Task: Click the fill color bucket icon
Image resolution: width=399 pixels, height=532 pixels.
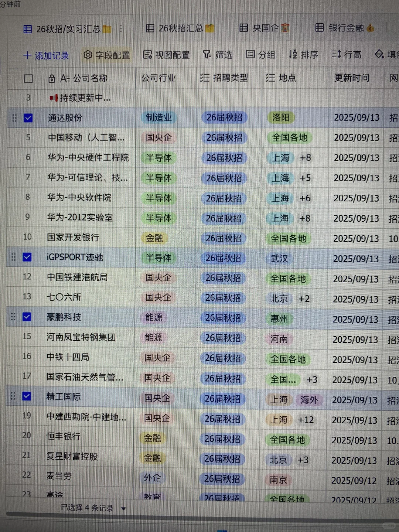Action: [x=379, y=54]
